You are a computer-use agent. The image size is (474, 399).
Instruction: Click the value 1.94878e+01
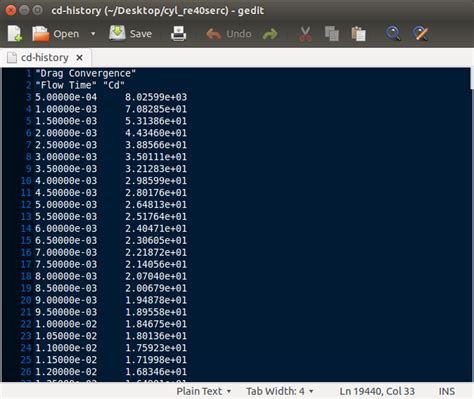[x=156, y=300]
